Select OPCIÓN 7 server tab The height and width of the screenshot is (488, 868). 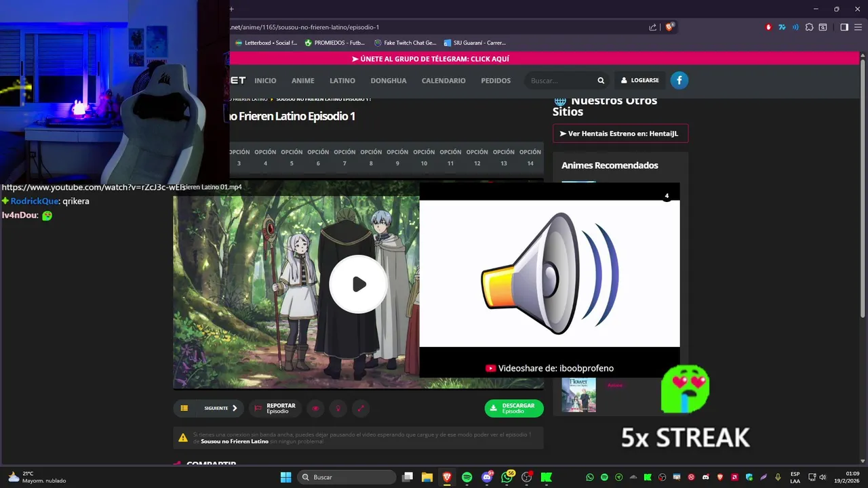pyautogui.click(x=344, y=158)
